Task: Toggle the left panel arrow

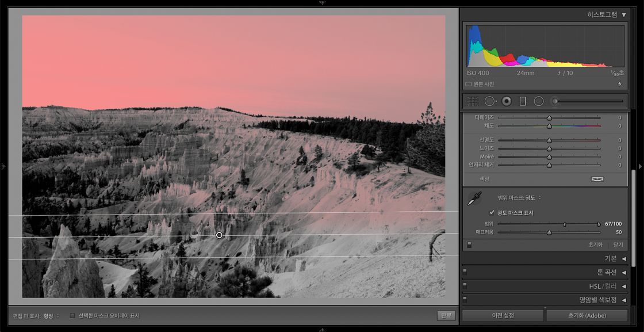Action: [3, 166]
